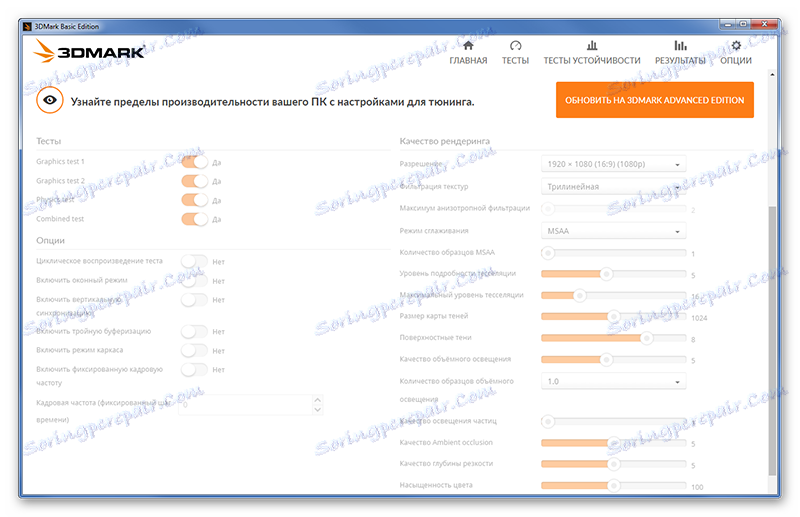Minimize the 3DMark window
800x517 pixels.
tap(728, 24)
